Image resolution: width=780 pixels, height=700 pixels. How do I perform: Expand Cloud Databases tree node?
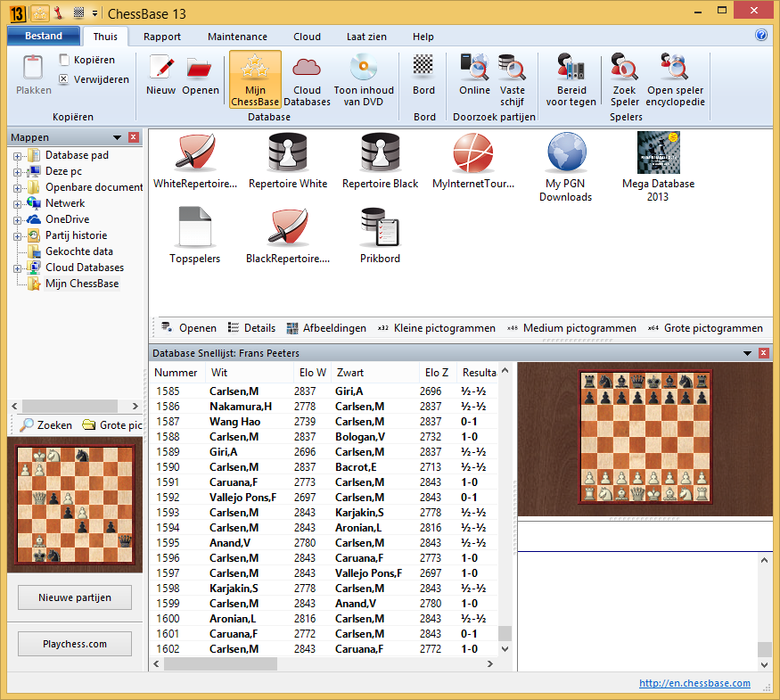click(18, 268)
